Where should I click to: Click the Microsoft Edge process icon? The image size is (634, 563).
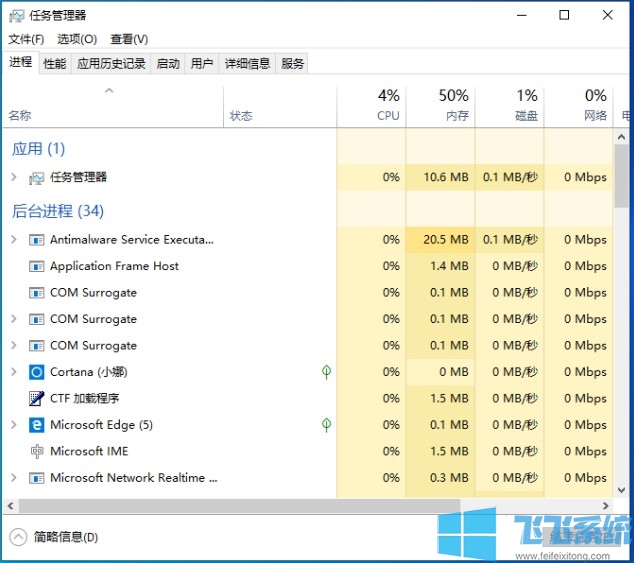37,425
